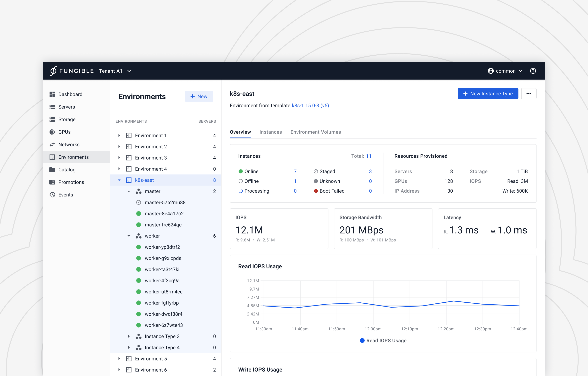The width and height of the screenshot is (588, 376).
Task: Open Events history icon
Action: [x=52, y=195]
